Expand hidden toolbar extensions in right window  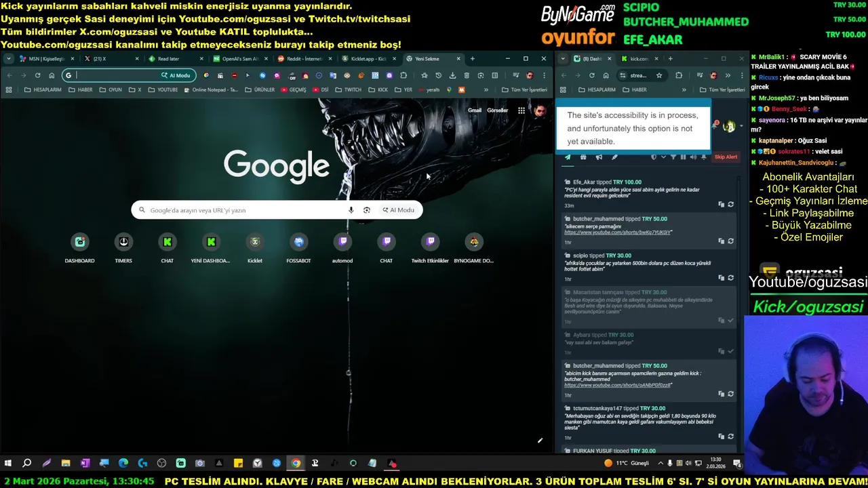coord(728,75)
